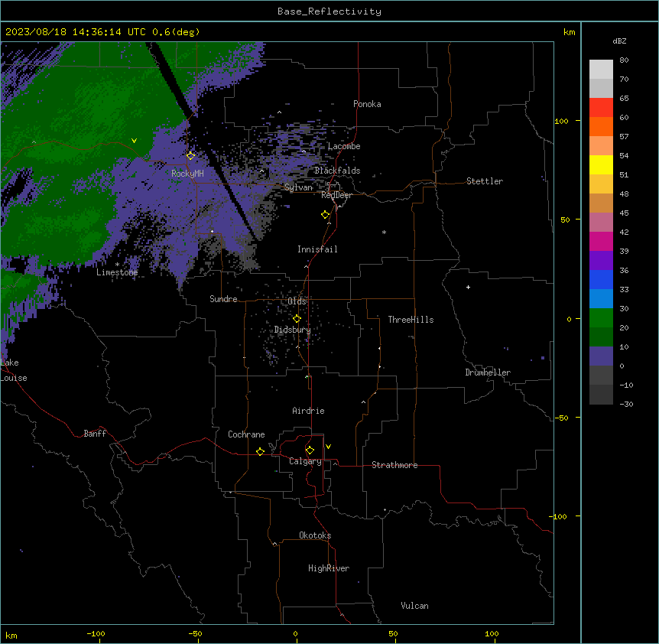Select the yellow diamond marker below Cochrane label

pos(260,451)
